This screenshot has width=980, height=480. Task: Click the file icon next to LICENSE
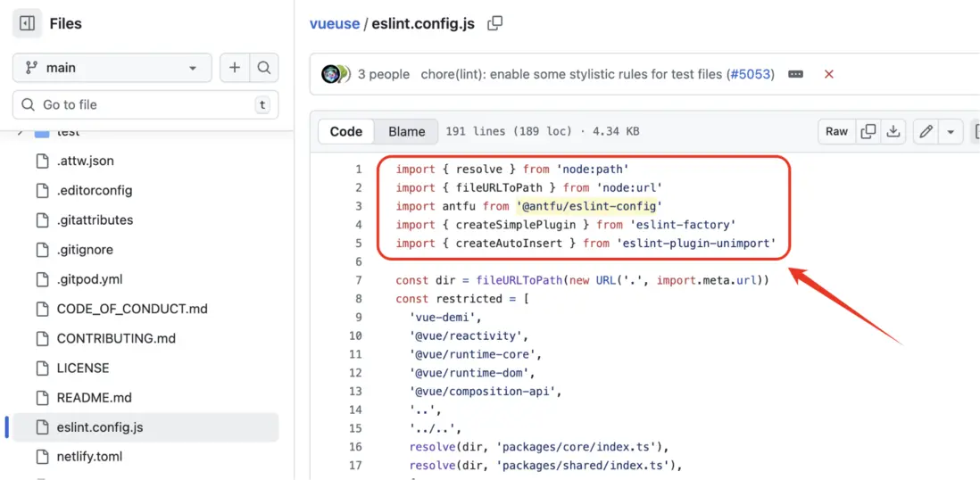43,368
